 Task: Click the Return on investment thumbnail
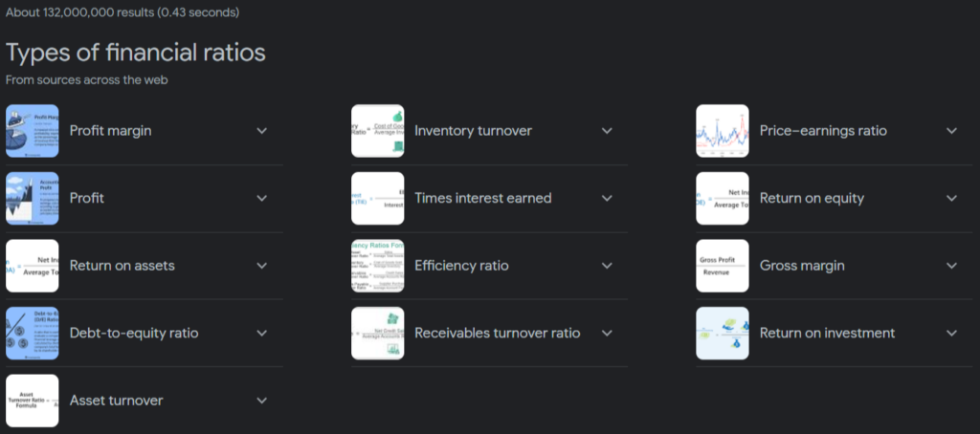(723, 333)
